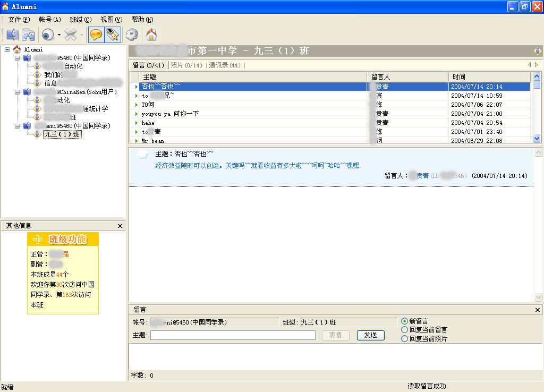Open the dropdown arrow next to the eyeball icon
544x392 pixels.
(59, 35)
